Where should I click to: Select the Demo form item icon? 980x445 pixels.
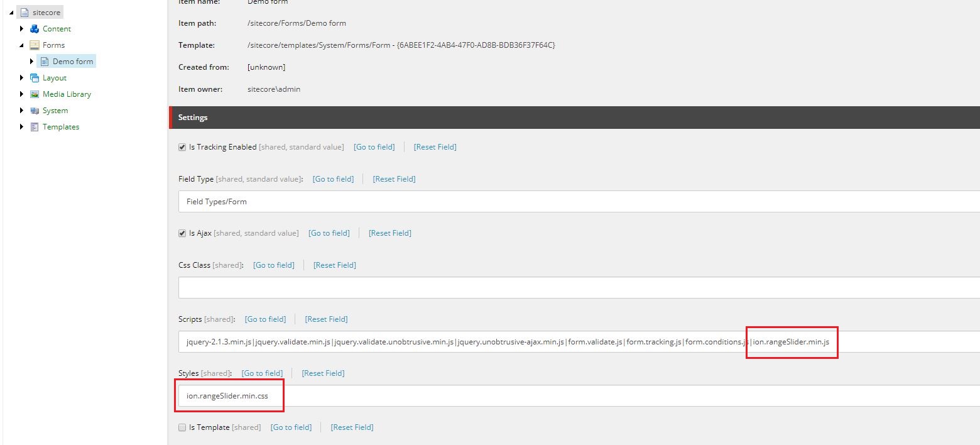(43, 61)
